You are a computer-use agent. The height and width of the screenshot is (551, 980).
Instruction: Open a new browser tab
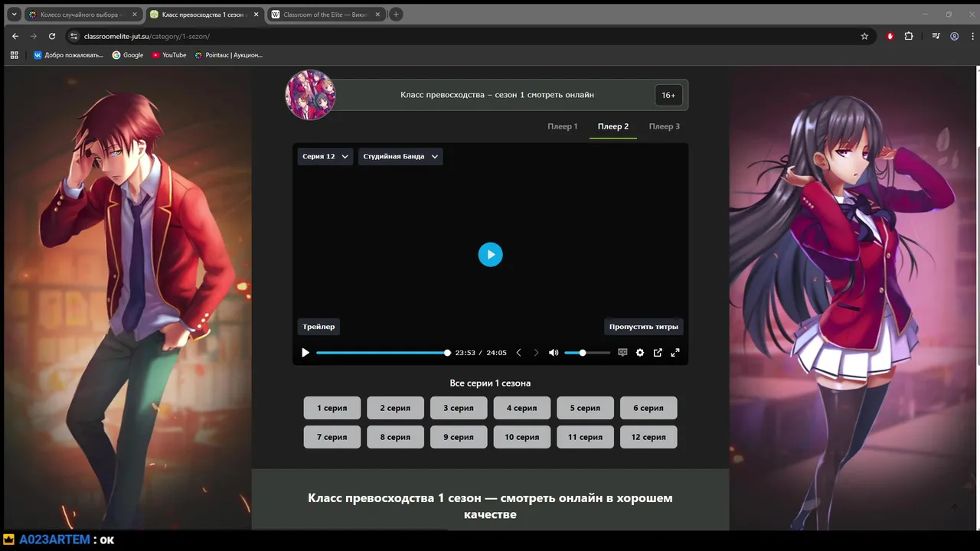(x=396, y=15)
